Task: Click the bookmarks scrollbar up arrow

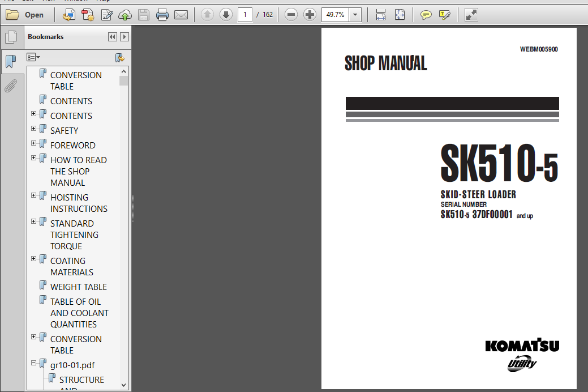Action: pyautogui.click(x=124, y=71)
